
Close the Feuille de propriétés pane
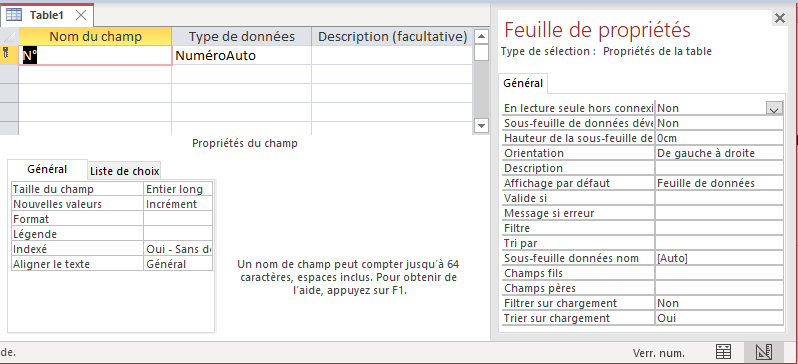[x=779, y=19]
